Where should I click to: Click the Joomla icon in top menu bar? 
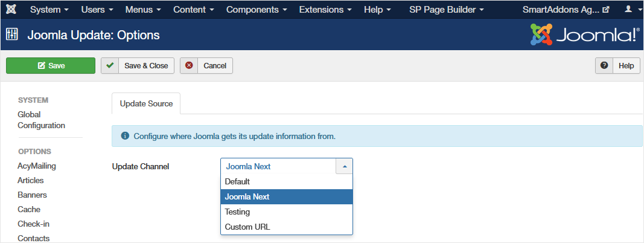[11, 9]
